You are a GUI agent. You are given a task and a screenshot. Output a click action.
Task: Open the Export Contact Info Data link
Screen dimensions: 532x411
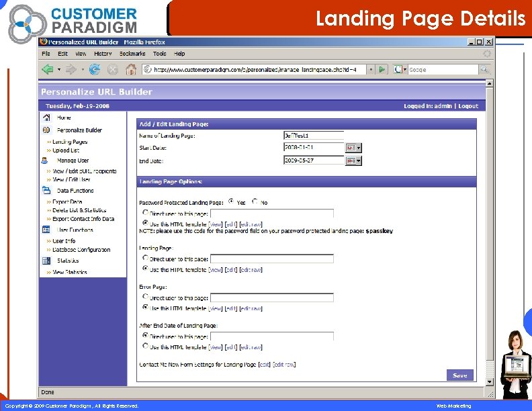(x=83, y=219)
